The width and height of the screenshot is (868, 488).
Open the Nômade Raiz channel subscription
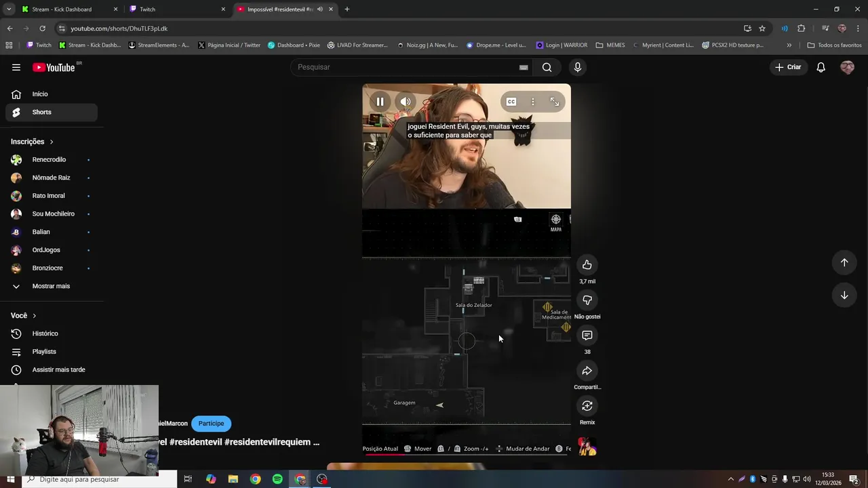pyautogui.click(x=52, y=178)
